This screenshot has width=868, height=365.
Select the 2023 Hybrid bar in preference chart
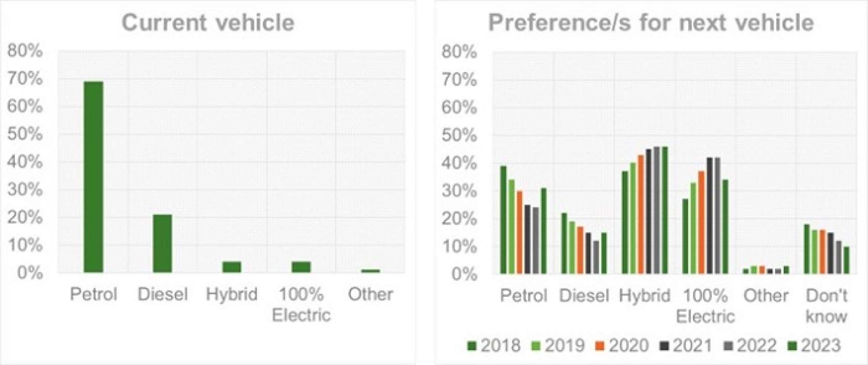(x=665, y=210)
